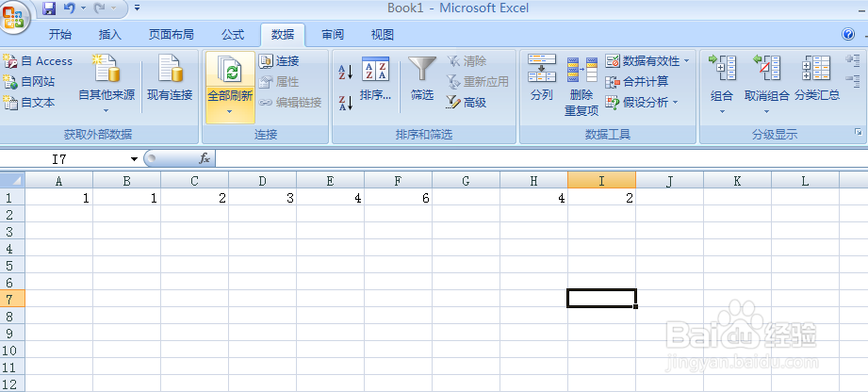Undo the last action
868x392 pixels.
pyautogui.click(x=69, y=8)
